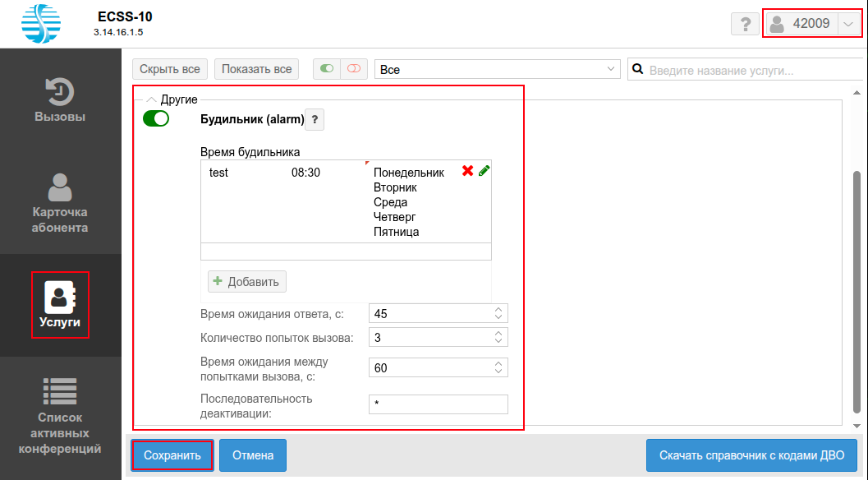Screen dimensions: 868x480
Task: Click Скачать справочник с кодами ДВО
Action: (x=751, y=455)
